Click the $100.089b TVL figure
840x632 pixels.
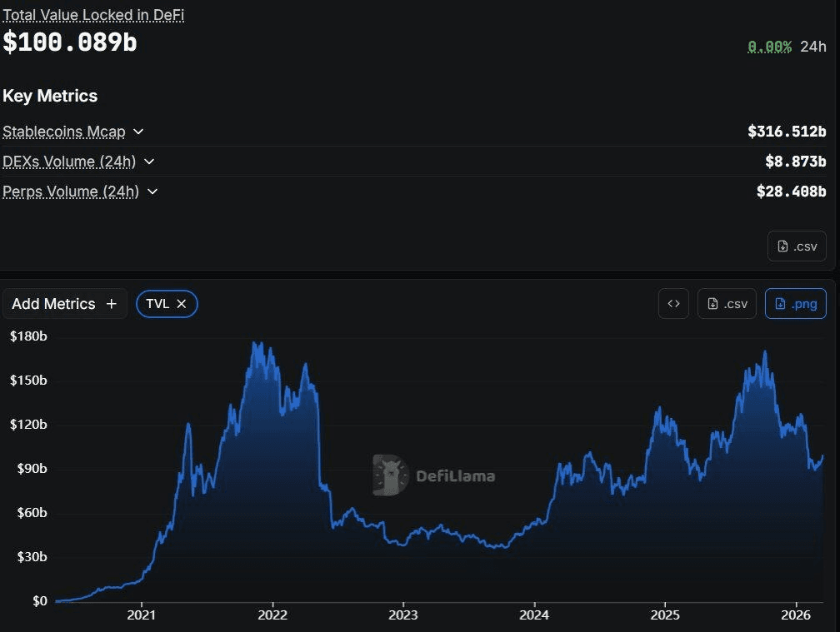tap(70, 42)
